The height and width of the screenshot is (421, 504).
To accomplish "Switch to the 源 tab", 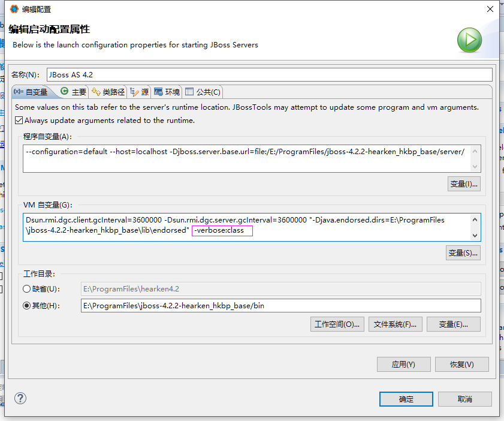I will coord(140,92).
